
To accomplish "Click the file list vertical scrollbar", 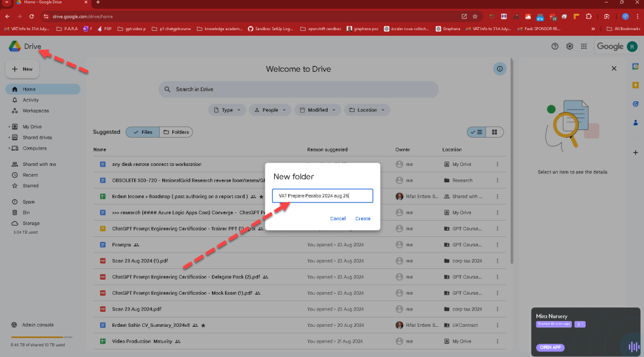I will (511, 161).
